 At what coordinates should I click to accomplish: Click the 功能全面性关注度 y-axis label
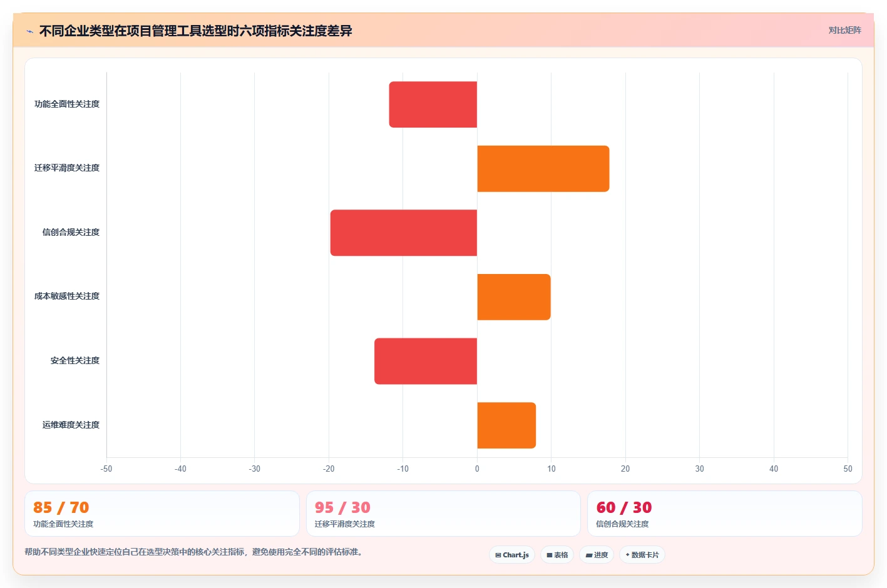[x=67, y=104]
